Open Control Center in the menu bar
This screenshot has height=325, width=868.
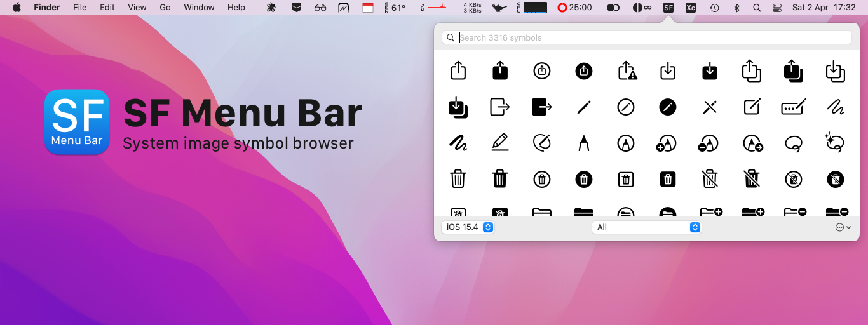(777, 8)
